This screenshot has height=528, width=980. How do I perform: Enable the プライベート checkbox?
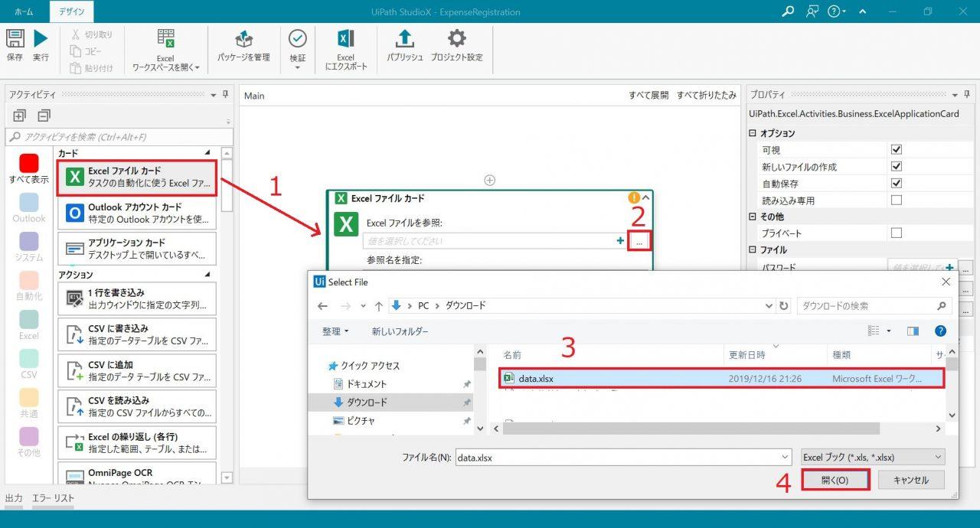(897, 233)
